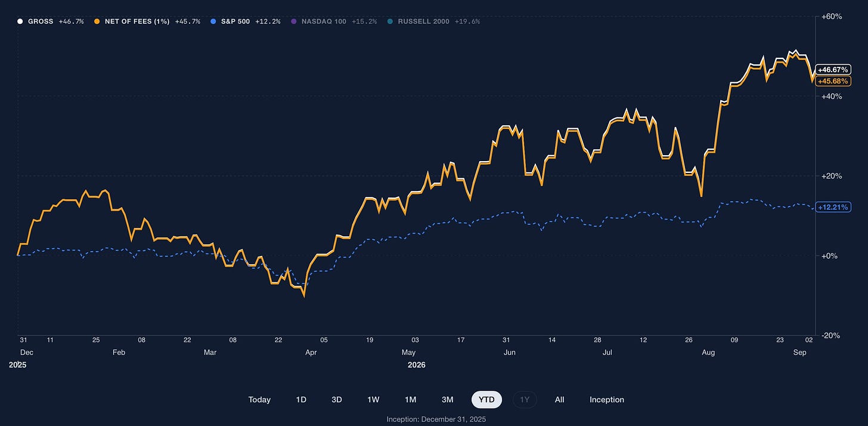Click the orange NET OF FEES legend dot
Screen dimensions: 868x426
pyautogui.click(x=97, y=21)
